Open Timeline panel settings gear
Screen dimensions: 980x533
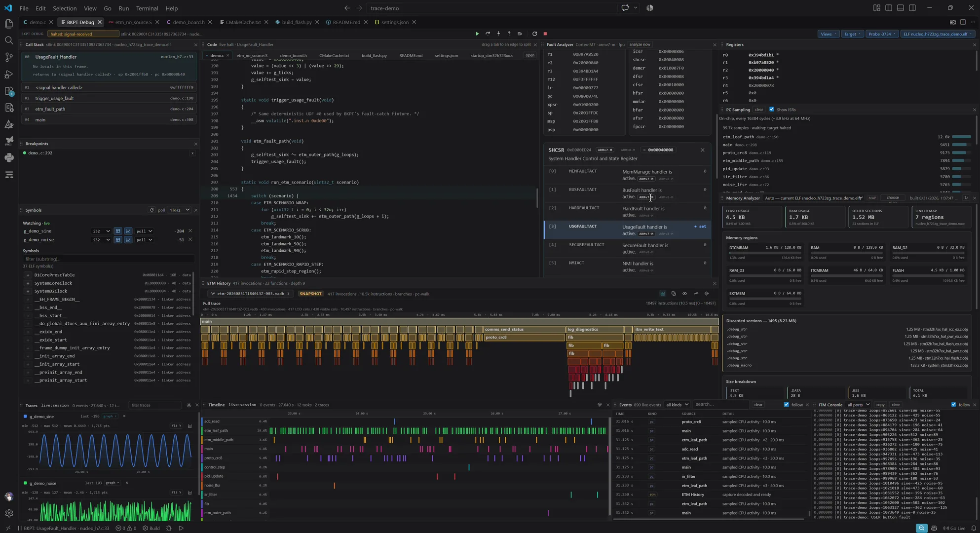(x=600, y=405)
